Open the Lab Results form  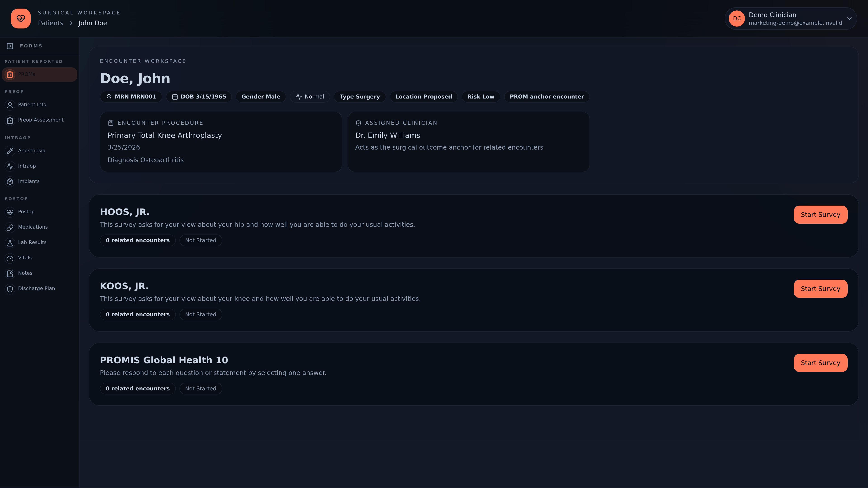coord(39,242)
